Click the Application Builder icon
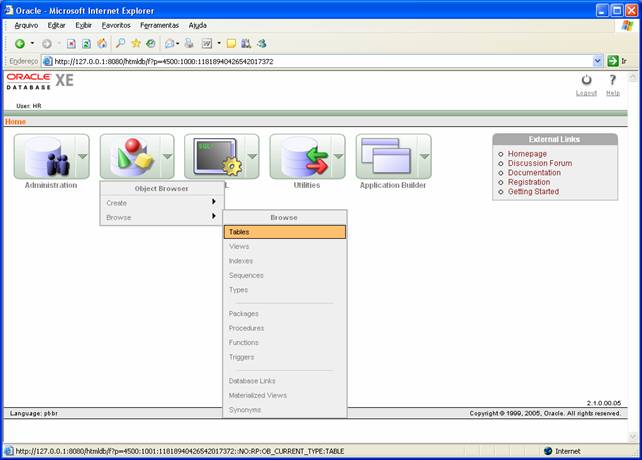 point(385,156)
